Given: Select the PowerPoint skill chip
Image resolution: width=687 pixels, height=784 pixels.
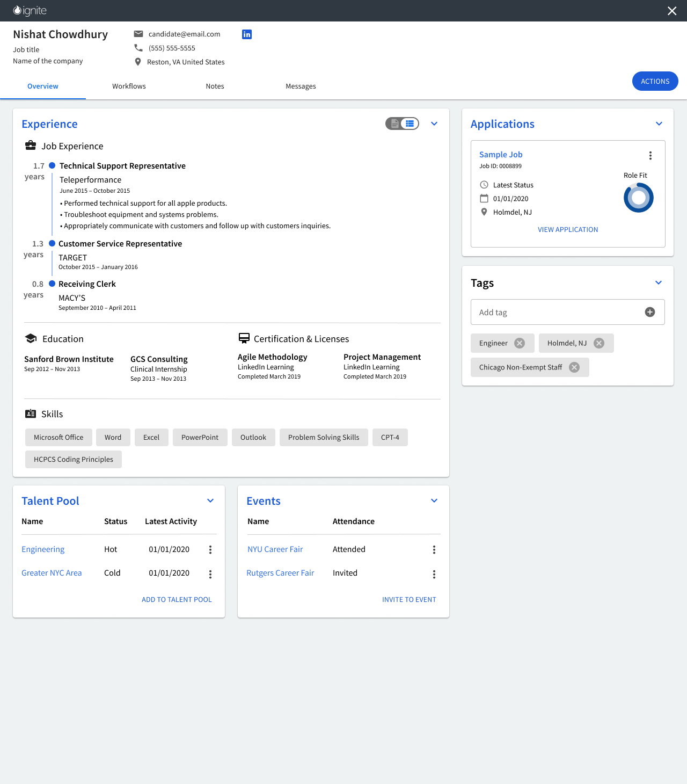Looking at the screenshot, I should click(x=200, y=438).
